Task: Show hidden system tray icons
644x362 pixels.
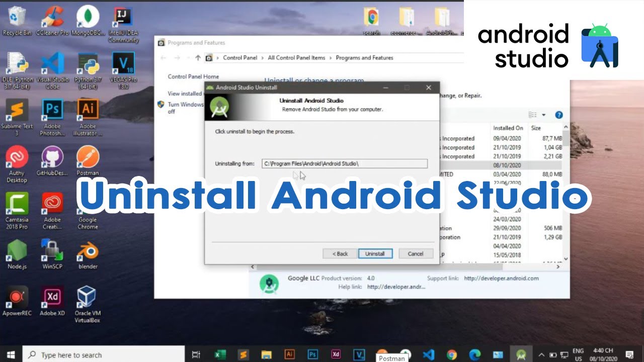Action: coord(542,354)
